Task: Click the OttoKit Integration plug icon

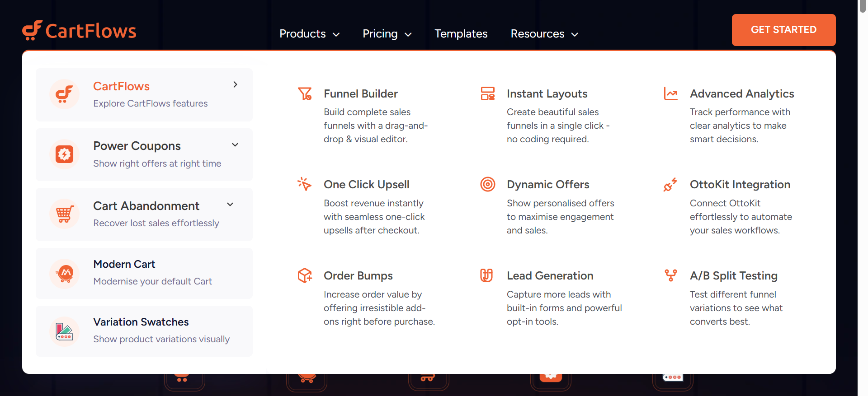Action: 671,184
